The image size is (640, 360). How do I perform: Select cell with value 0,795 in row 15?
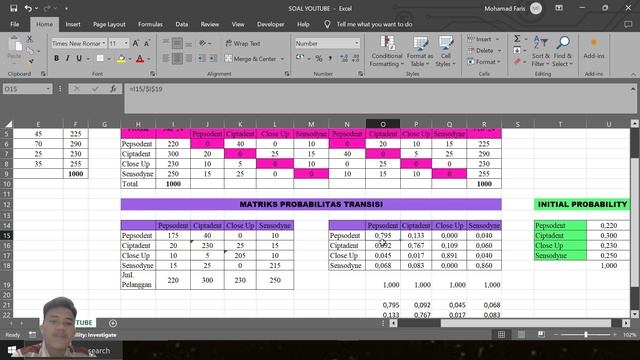point(382,236)
